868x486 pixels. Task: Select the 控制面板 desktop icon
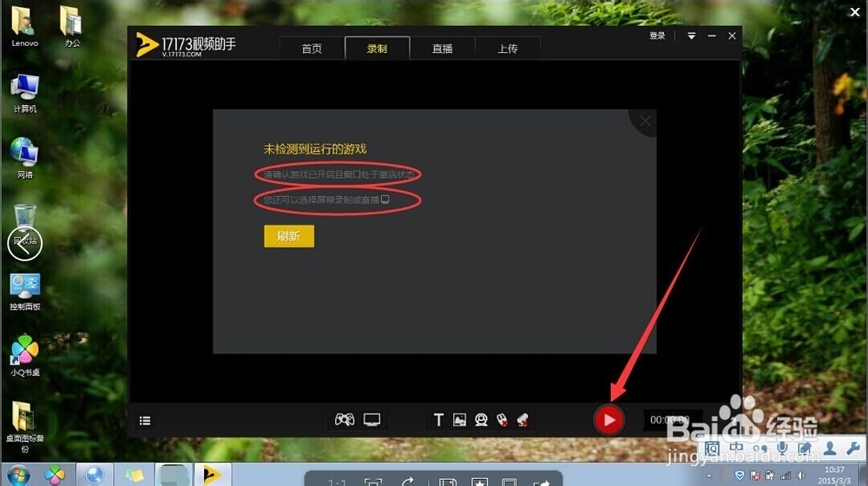click(x=25, y=292)
